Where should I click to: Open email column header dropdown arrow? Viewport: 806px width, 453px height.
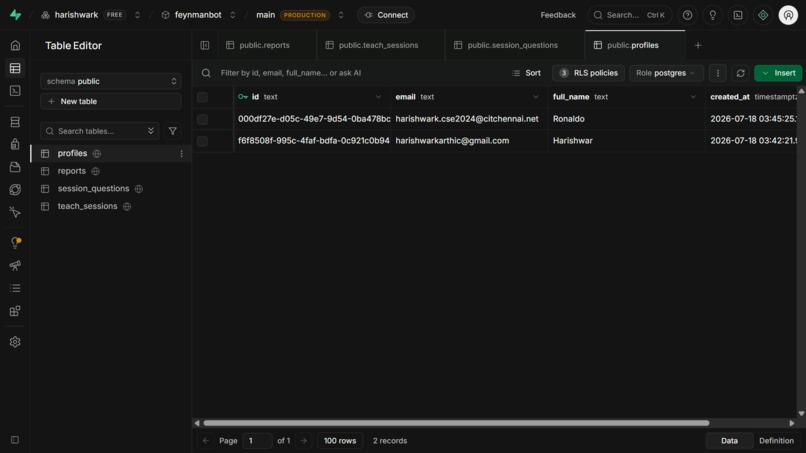[536, 97]
